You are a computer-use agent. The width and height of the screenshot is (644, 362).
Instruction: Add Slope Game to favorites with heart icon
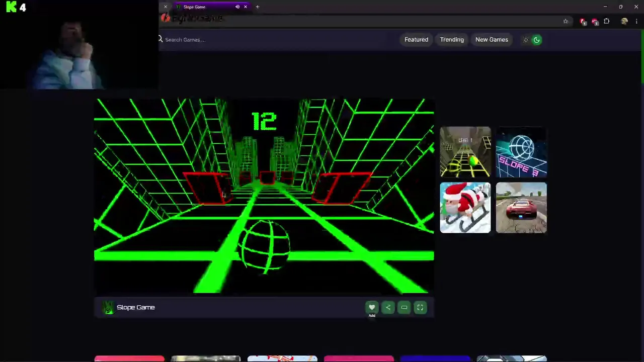pyautogui.click(x=372, y=307)
